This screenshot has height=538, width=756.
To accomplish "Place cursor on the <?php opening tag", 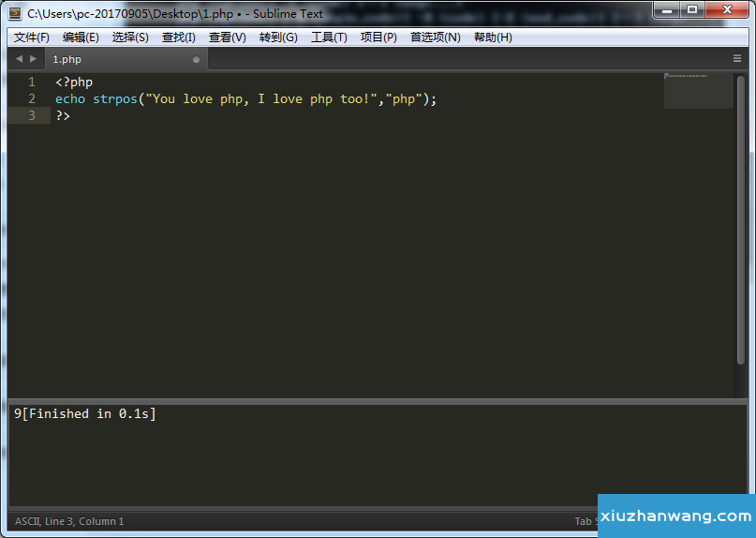I will click(74, 82).
